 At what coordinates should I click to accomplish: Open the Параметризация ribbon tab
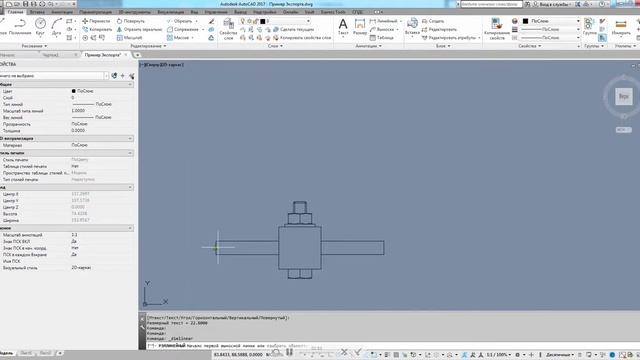click(x=95, y=12)
